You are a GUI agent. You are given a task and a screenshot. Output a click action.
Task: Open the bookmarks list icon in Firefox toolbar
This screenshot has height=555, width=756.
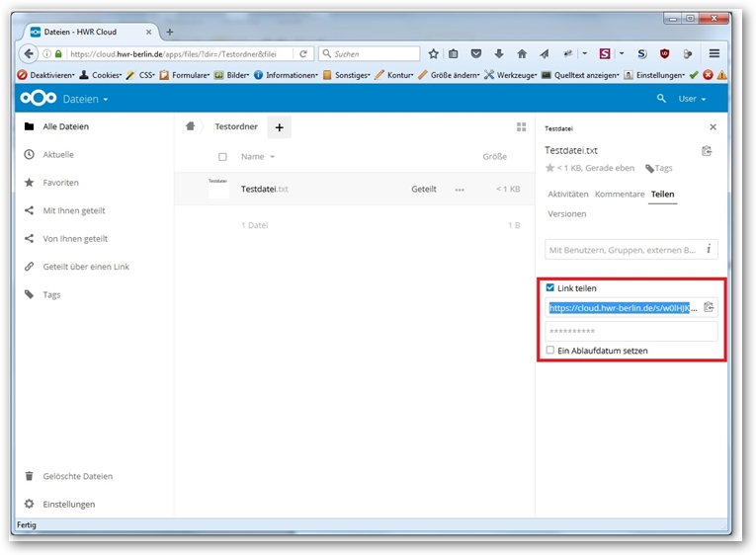coord(454,53)
